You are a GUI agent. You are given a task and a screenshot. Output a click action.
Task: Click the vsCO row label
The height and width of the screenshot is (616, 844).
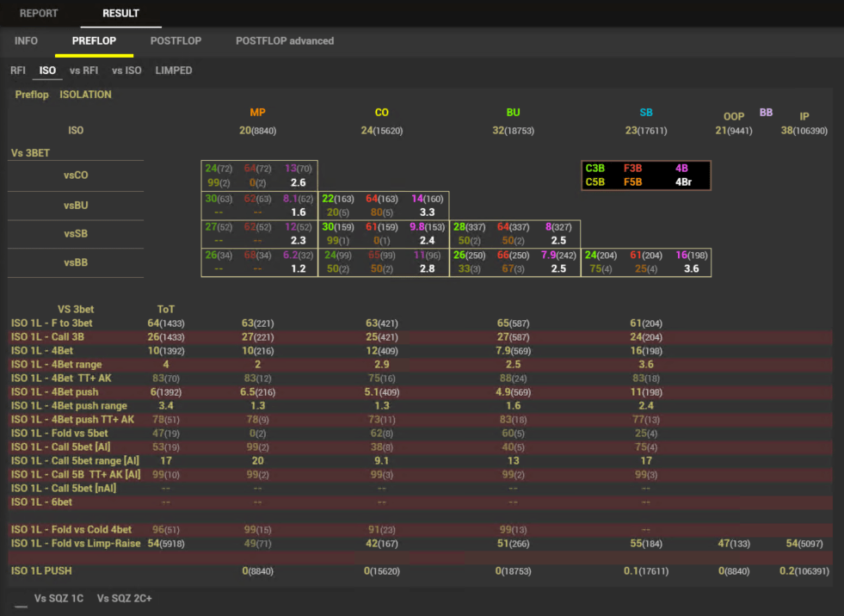coord(76,175)
